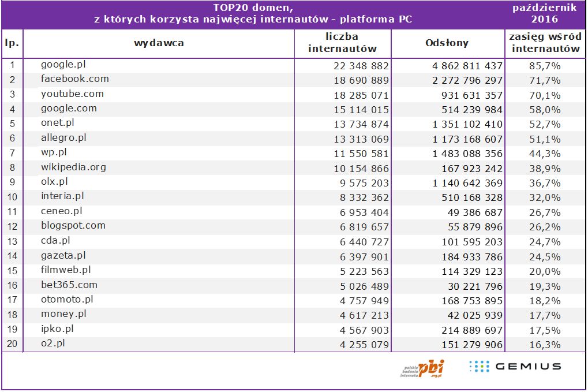Click the reach value 70,1%

(x=545, y=96)
